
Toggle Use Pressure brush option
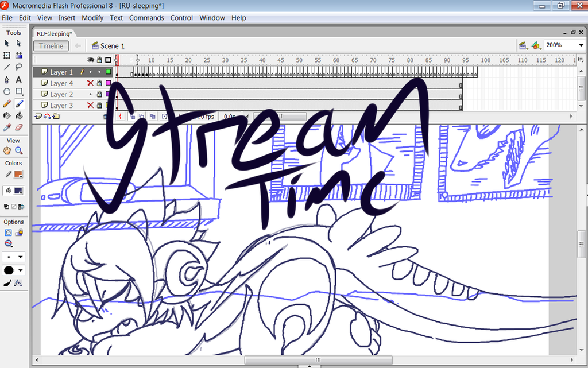7,284
